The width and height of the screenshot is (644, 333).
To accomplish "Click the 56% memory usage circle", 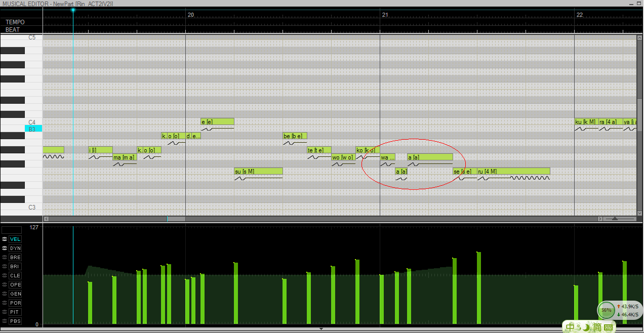I will [x=606, y=310].
